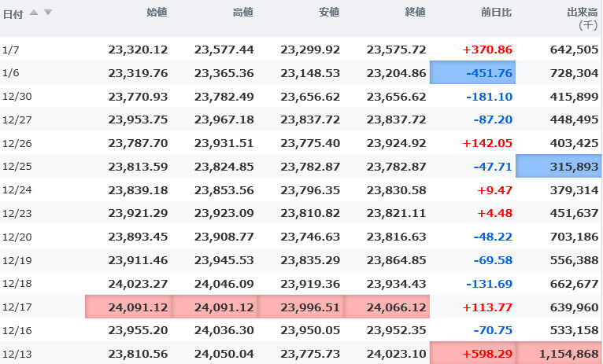The height and width of the screenshot is (364, 603).
Task: Click the 出来高 column header
Action: tap(583, 13)
